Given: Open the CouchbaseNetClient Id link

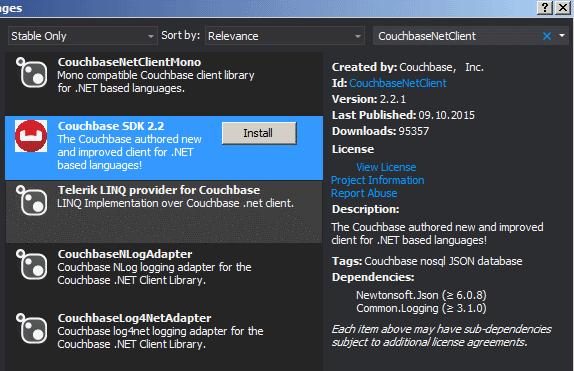Looking at the screenshot, I should tap(398, 83).
